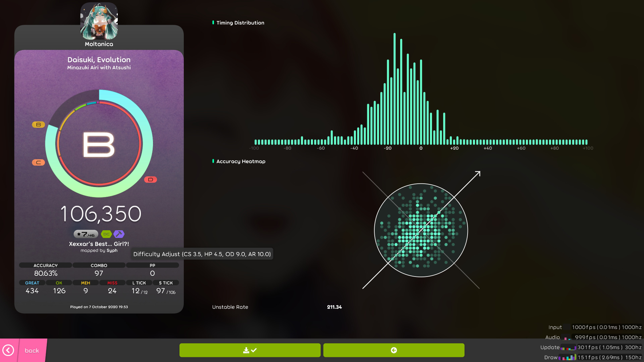Click the Draw frame graph icon
Screen dimensions: 644x362
tap(567, 358)
